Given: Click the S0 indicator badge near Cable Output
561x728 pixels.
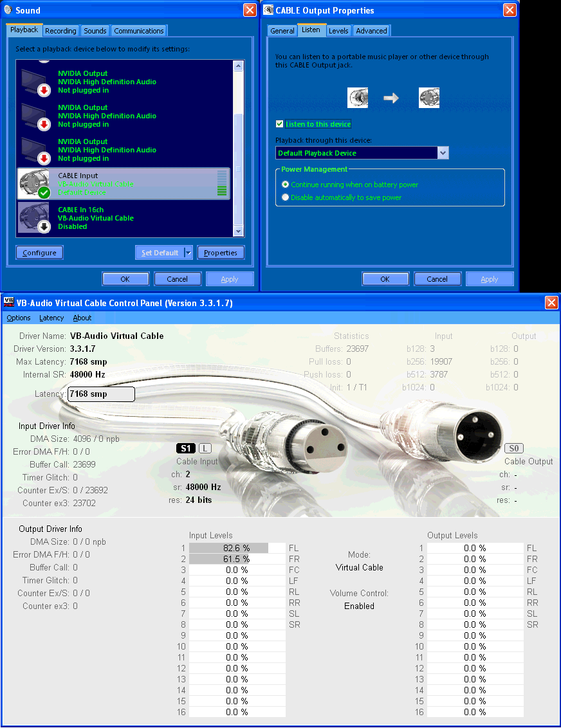Looking at the screenshot, I should pos(513,448).
